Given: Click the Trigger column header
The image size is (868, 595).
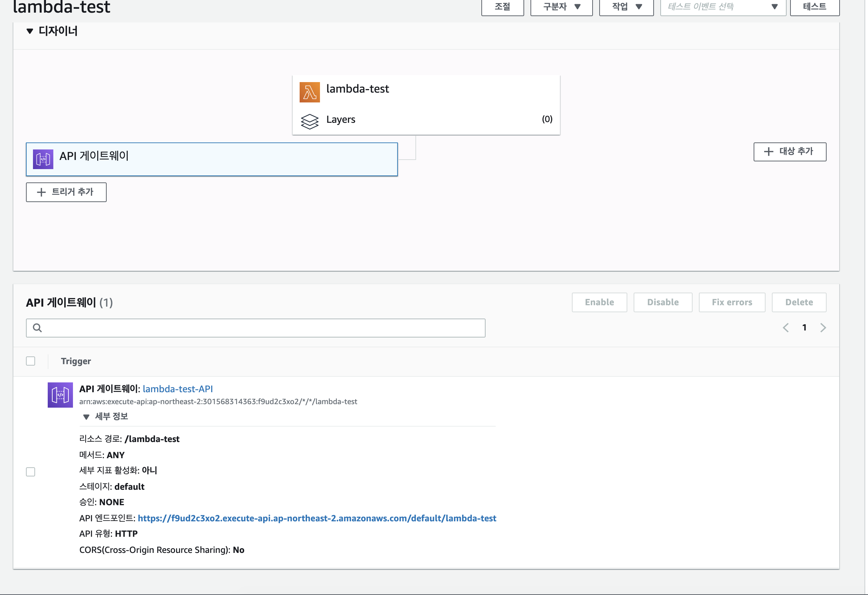Looking at the screenshot, I should (76, 361).
